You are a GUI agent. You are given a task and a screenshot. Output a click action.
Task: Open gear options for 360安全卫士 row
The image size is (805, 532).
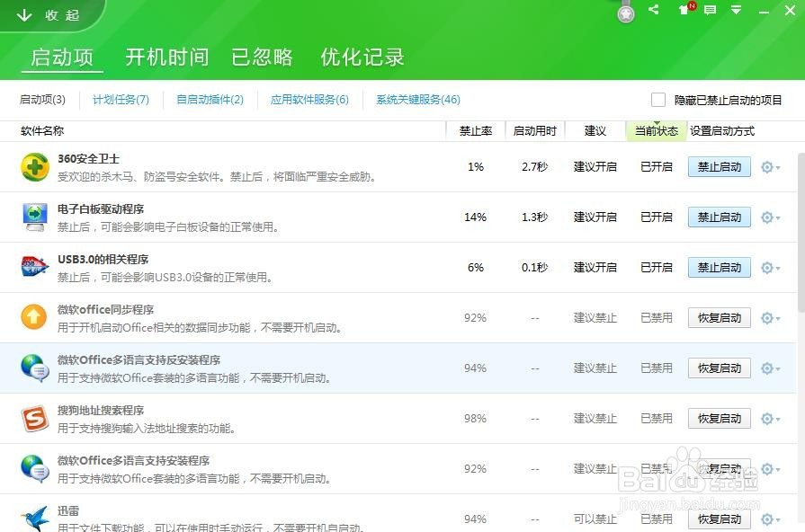click(770, 167)
